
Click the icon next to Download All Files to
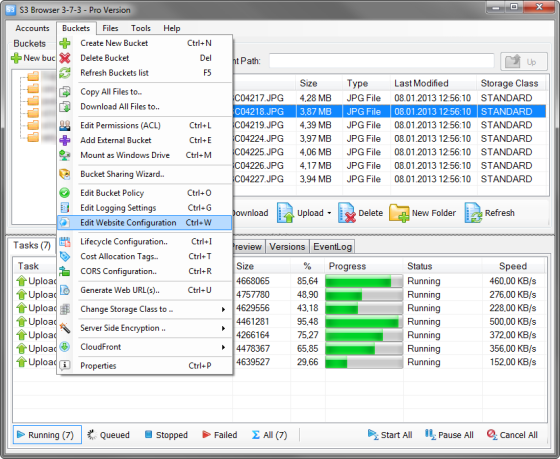[x=65, y=106]
